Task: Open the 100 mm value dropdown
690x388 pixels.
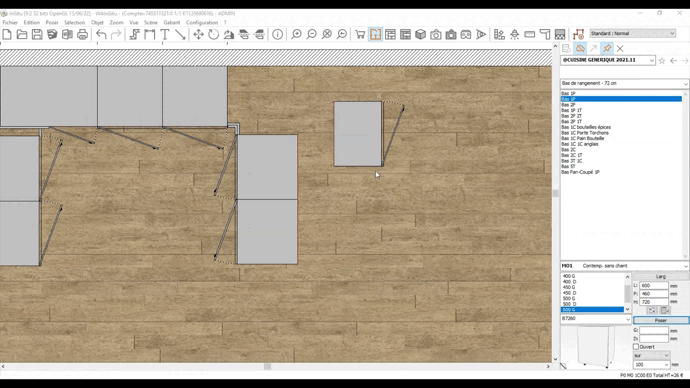Action: 652,365
